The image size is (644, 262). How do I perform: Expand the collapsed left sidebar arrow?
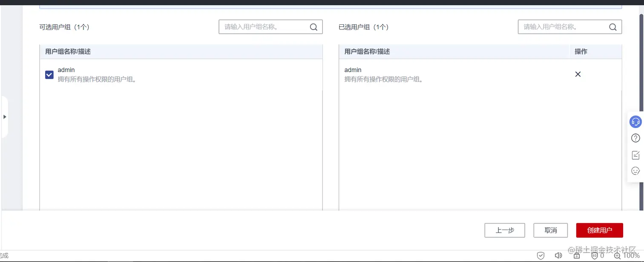[x=5, y=117]
